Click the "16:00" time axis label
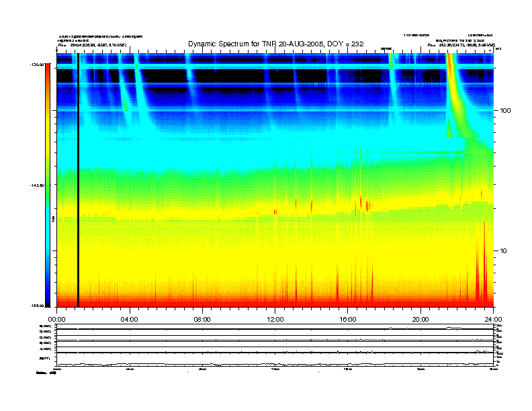Screen dimensions: 532x411 (x=348, y=320)
